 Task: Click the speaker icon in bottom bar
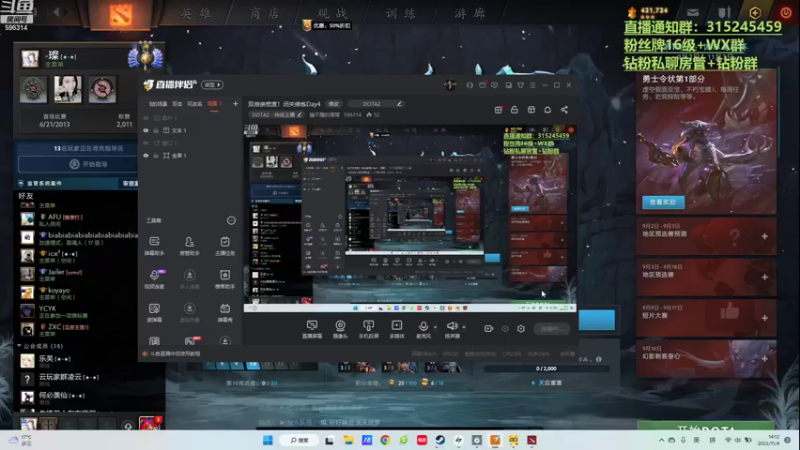(x=452, y=326)
